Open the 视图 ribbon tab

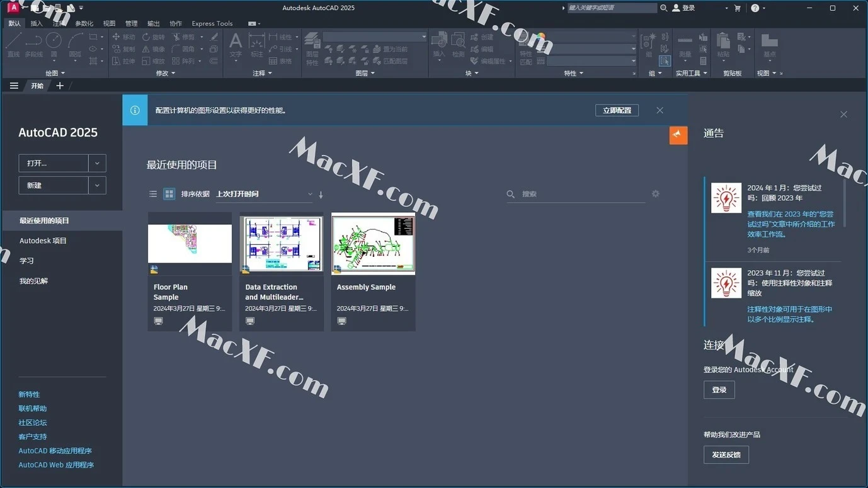(109, 23)
